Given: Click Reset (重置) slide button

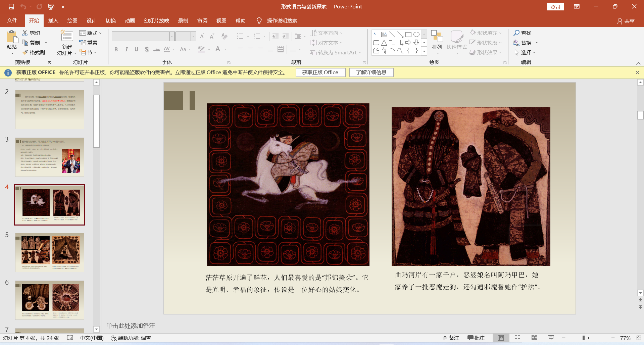Looking at the screenshot, I should pyautogui.click(x=88, y=43).
